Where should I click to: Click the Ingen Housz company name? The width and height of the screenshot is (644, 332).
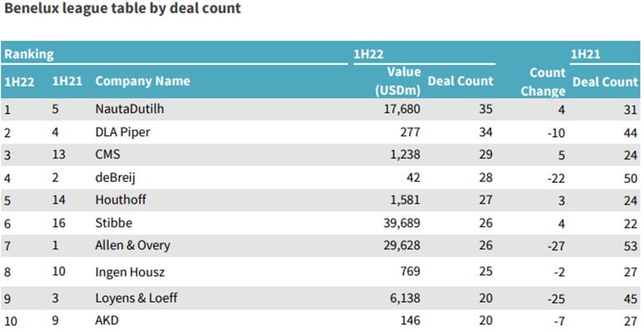tap(129, 272)
